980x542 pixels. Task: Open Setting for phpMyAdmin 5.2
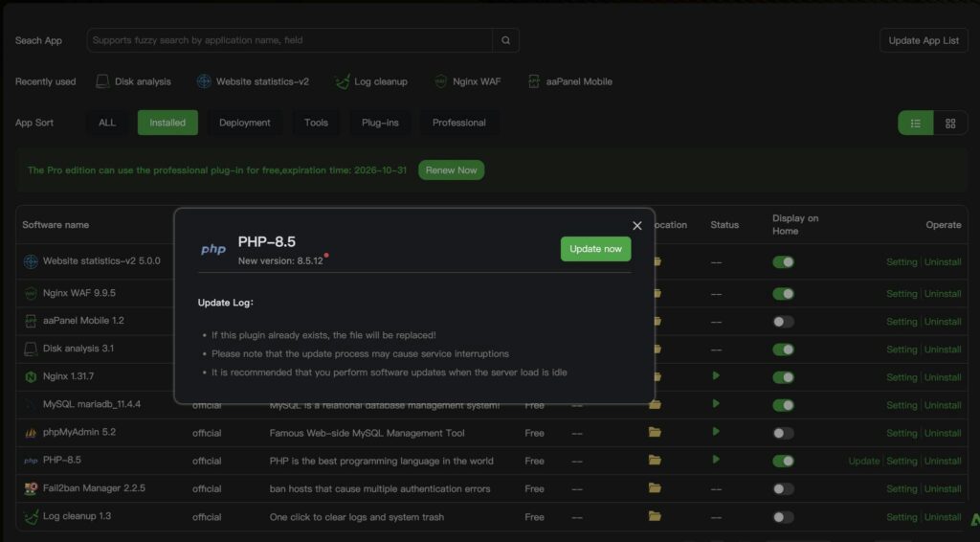pyautogui.click(x=902, y=433)
